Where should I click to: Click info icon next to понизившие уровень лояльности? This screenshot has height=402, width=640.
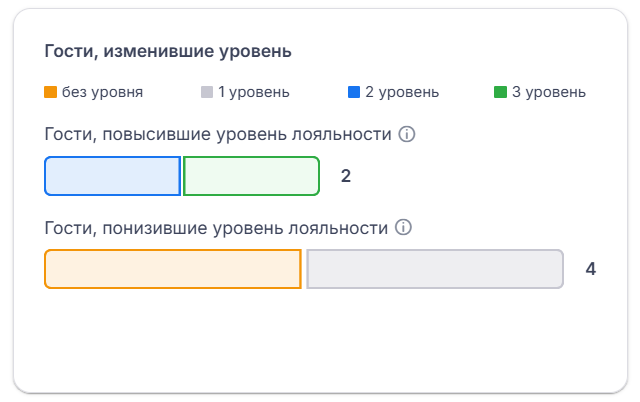pyautogui.click(x=403, y=227)
